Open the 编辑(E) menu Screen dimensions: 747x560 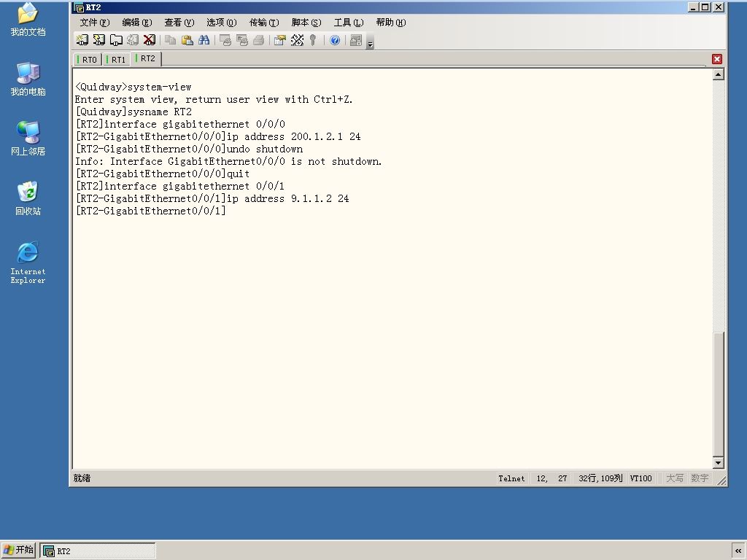pyautogui.click(x=136, y=23)
